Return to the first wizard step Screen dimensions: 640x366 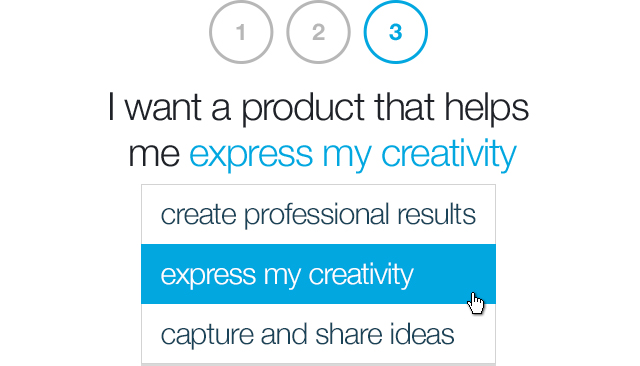point(241,32)
